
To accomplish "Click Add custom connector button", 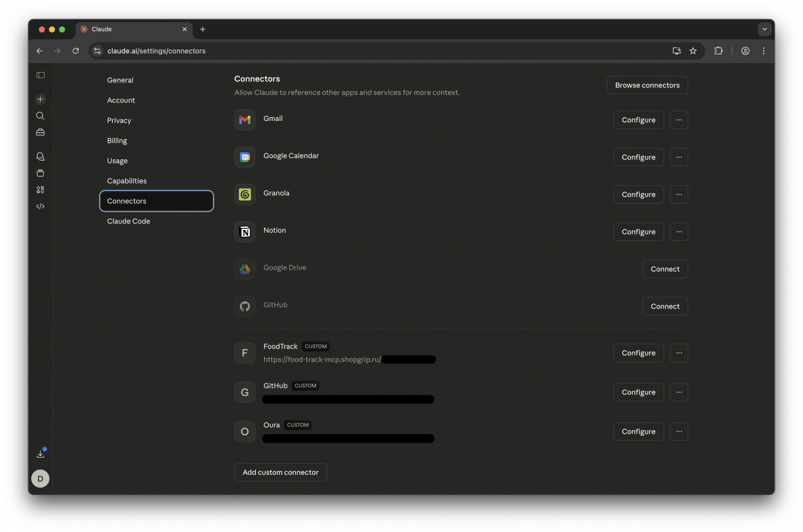I will tap(281, 472).
